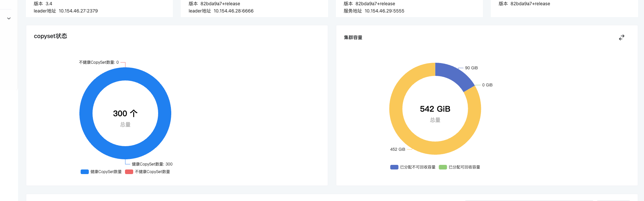Click the swap icon in the 集群容量 panel
This screenshot has height=201, width=644.
(621, 37)
